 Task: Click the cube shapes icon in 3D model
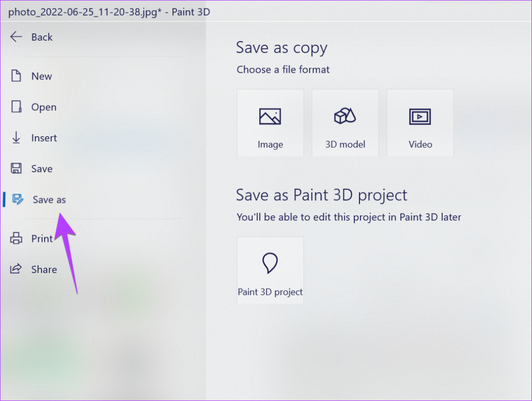click(345, 116)
